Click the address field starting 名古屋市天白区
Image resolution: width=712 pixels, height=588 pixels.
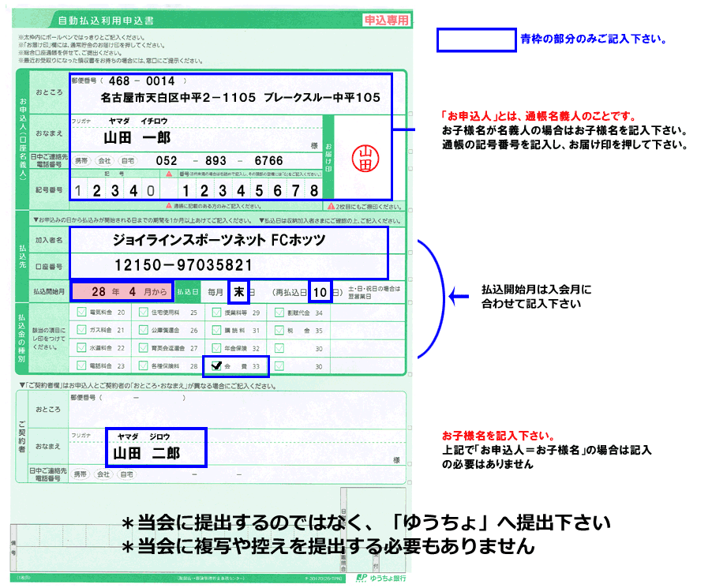click(x=240, y=98)
